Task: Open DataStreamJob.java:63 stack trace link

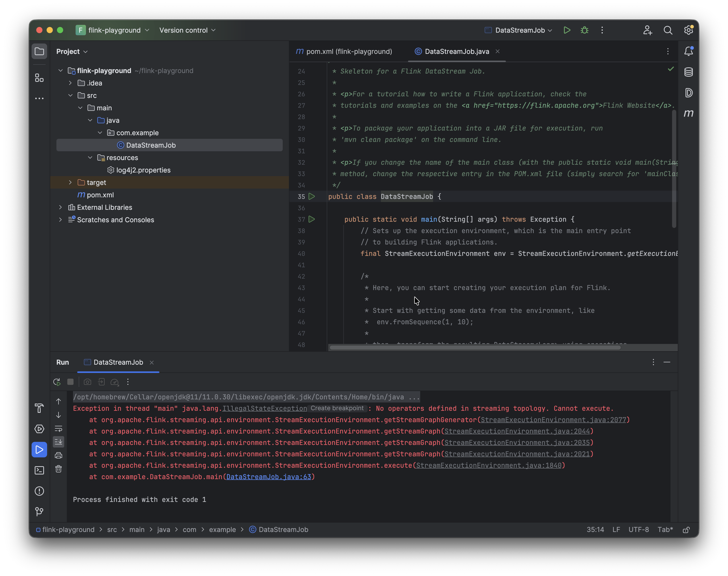Action: pos(269,477)
